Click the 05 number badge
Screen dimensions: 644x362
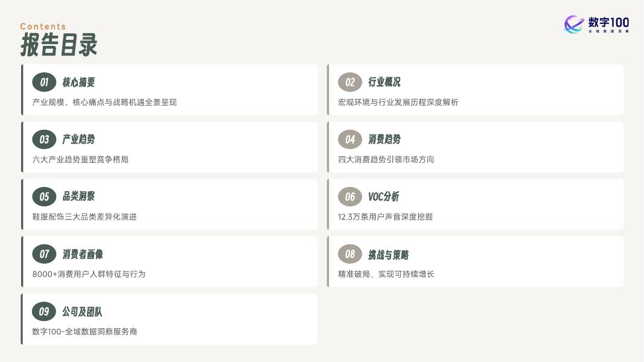(x=44, y=197)
